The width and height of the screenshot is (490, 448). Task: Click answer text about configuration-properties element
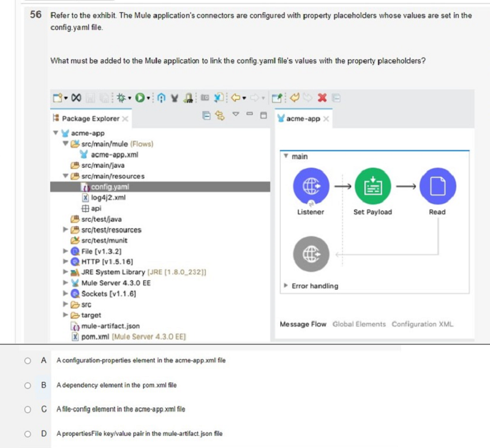[141, 360]
